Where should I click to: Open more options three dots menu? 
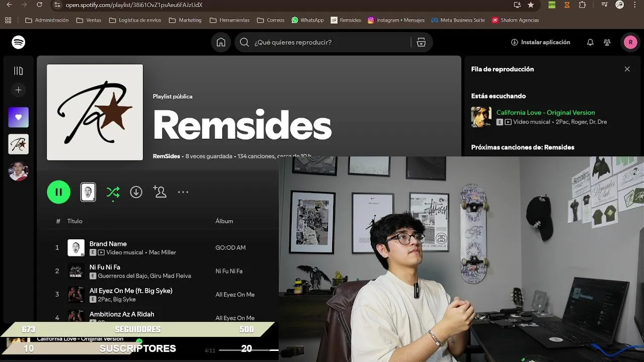[183, 192]
